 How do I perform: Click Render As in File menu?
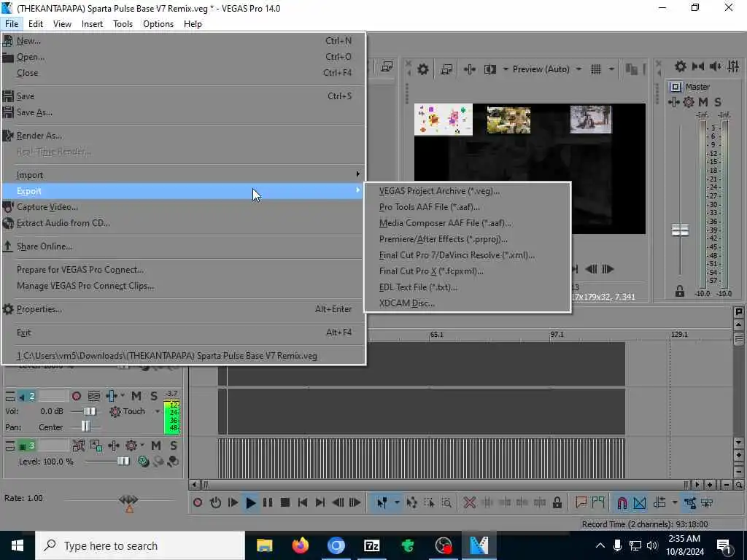coord(183,136)
